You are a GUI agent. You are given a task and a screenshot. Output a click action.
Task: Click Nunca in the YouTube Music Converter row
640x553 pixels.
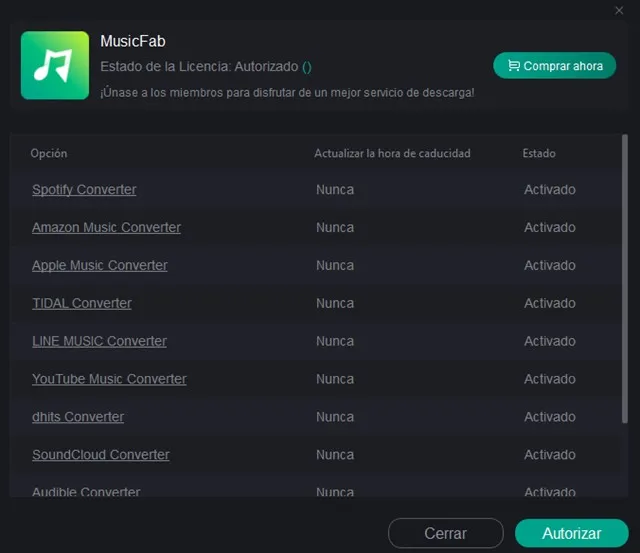point(335,379)
